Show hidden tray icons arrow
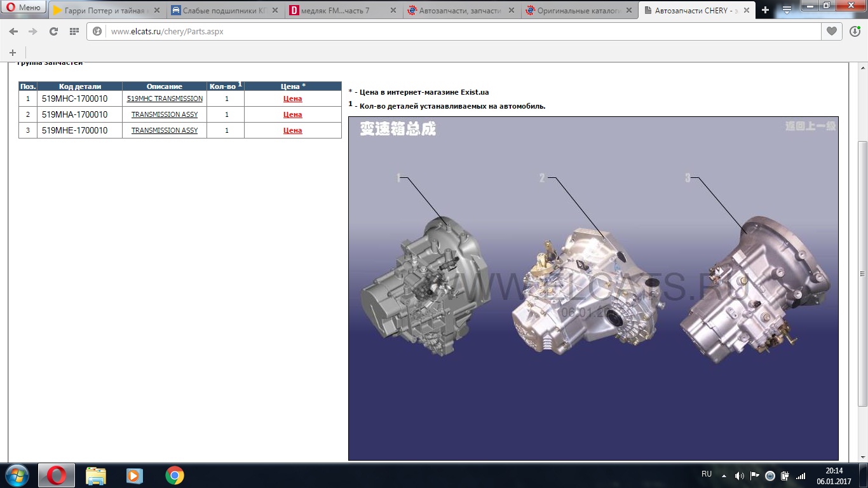 [724, 475]
